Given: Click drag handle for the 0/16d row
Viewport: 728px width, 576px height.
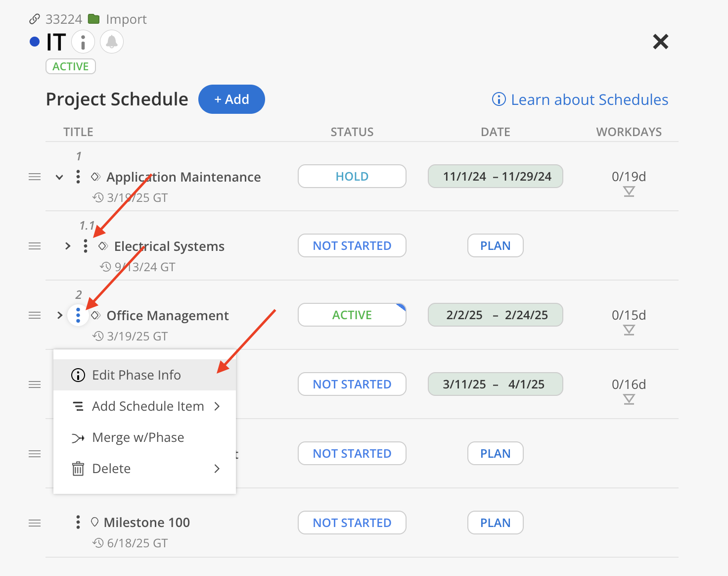Looking at the screenshot, I should (35, 384).
